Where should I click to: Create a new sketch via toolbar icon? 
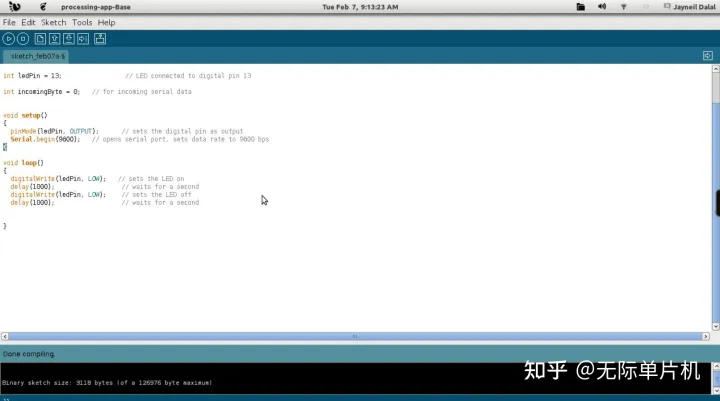(x=40, y=39)
